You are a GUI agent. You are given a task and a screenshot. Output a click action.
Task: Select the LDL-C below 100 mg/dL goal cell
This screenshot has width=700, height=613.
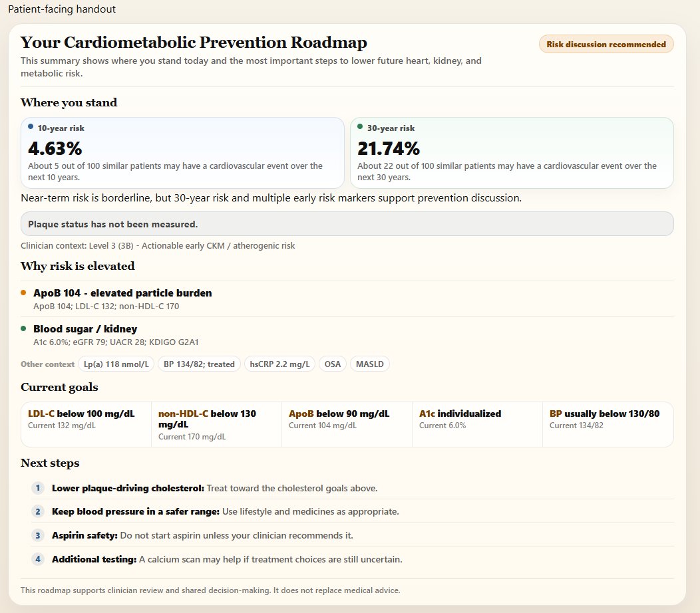[x=86, y=424]
